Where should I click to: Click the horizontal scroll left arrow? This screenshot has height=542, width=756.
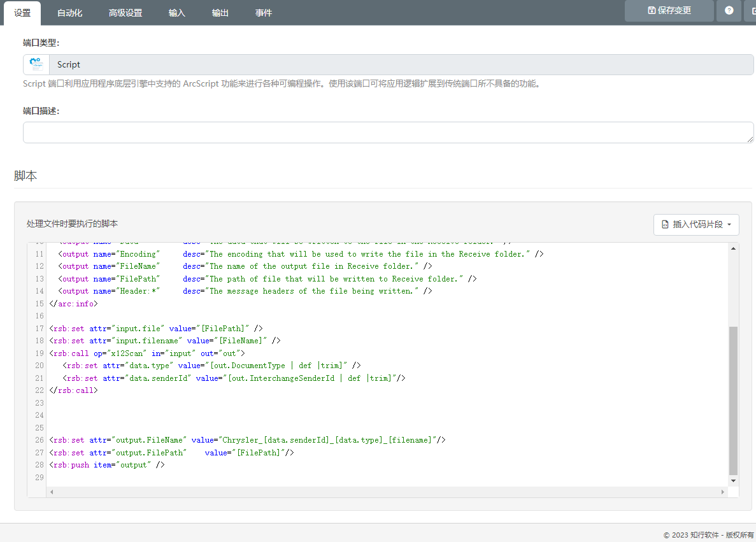point(52,492)
